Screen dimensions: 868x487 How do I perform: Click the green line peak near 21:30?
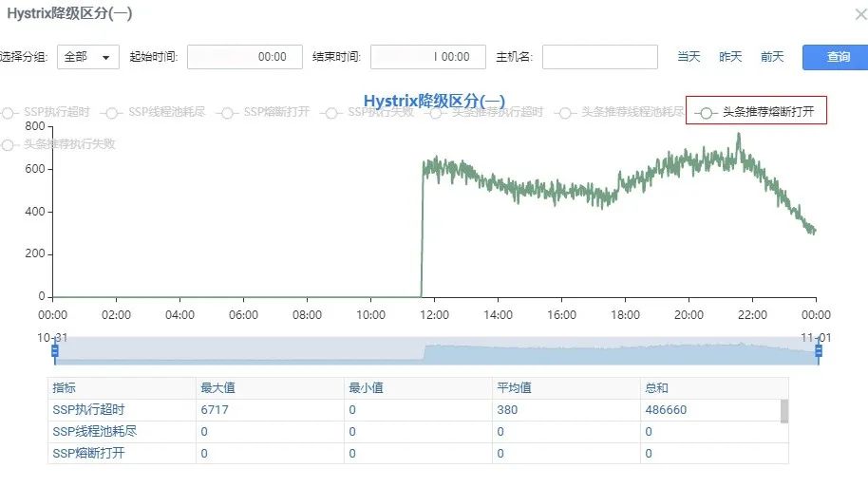coord(739,135)
